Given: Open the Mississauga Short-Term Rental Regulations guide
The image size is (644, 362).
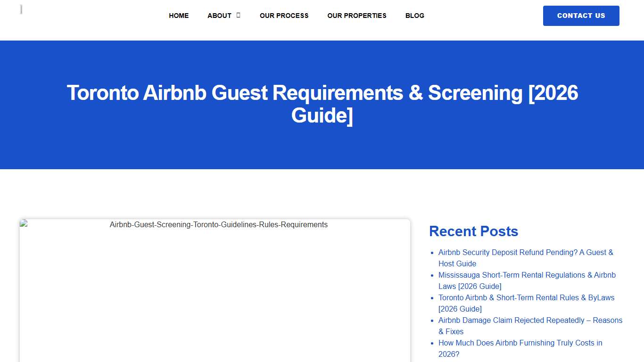Looking at the screenshot, I should point(527,280).
